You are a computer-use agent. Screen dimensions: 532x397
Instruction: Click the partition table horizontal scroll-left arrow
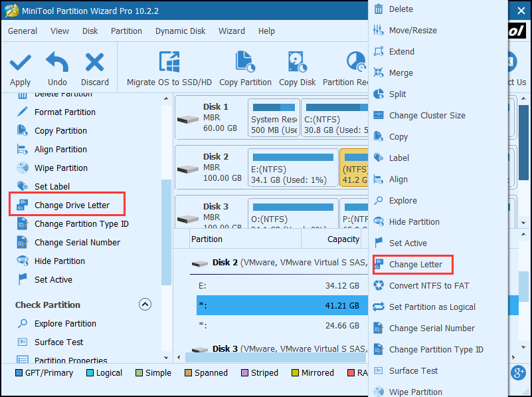[x=179, y=357]
